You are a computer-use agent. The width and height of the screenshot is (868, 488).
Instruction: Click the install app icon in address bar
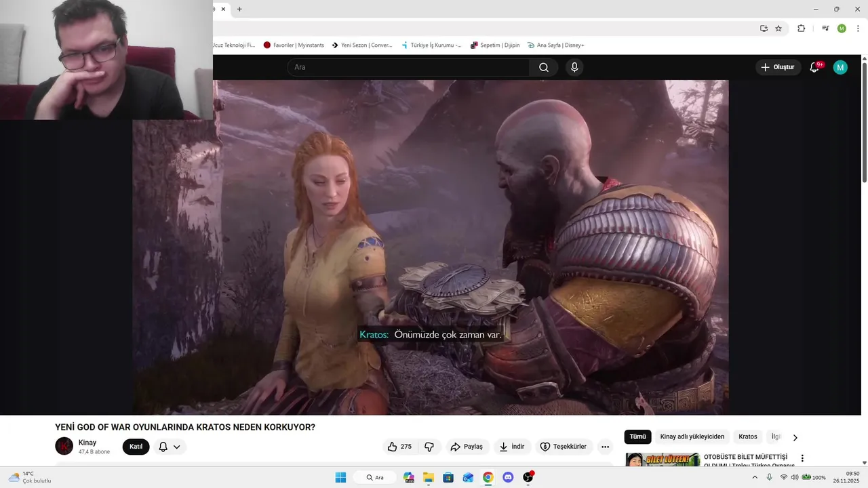(x=764, y=28)
